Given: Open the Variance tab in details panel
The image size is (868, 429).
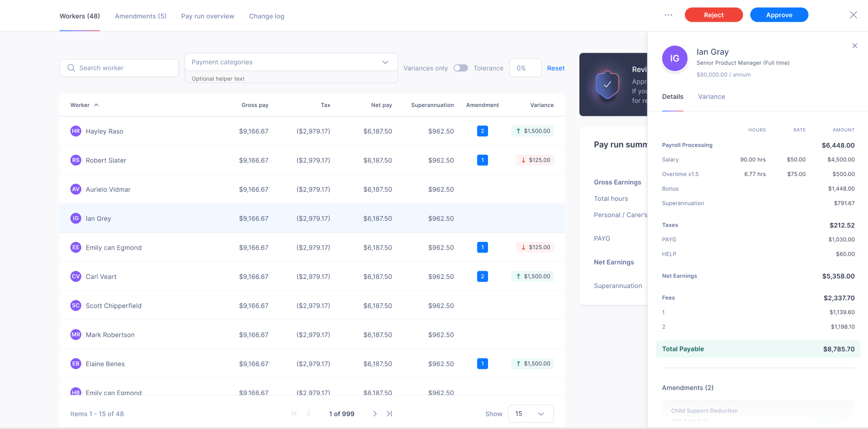Looking at the screenshot, I should tap(711, 96).
